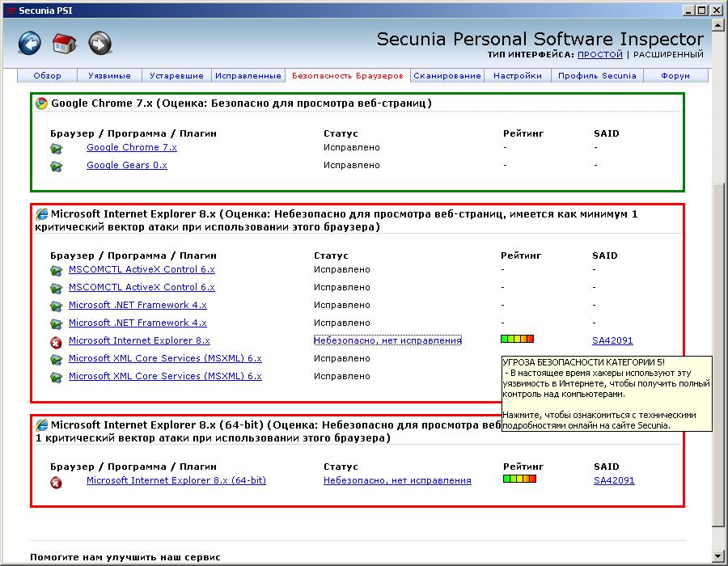The image size is (728, 566).
Task: Open the Google Gears 0.x link
Action: pos(127,165)
